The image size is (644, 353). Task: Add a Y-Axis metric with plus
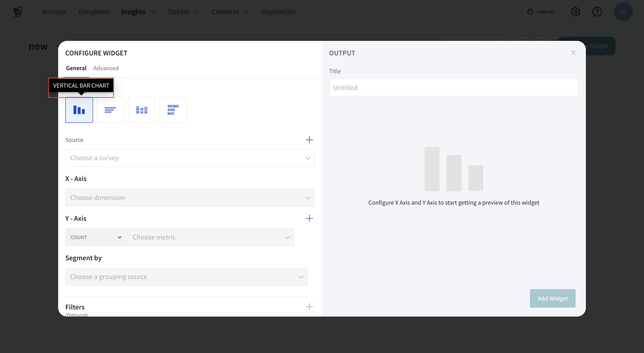[309, 218]
